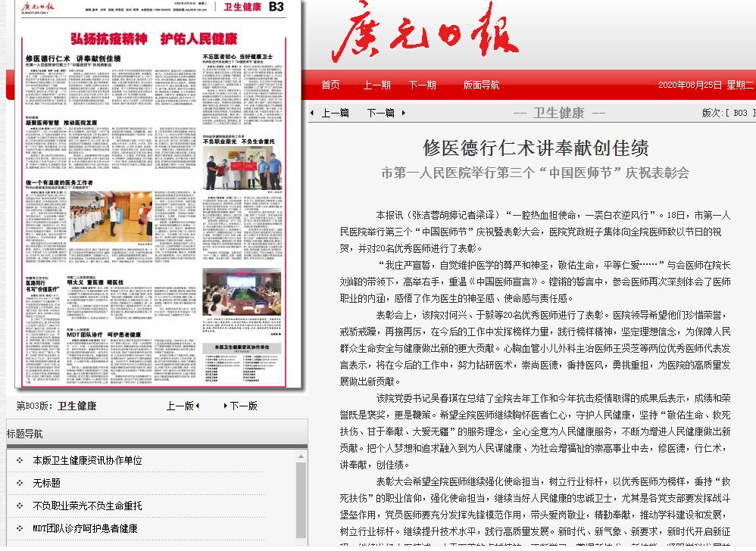Go to next issue via 下一期

(x=422, y=85)
